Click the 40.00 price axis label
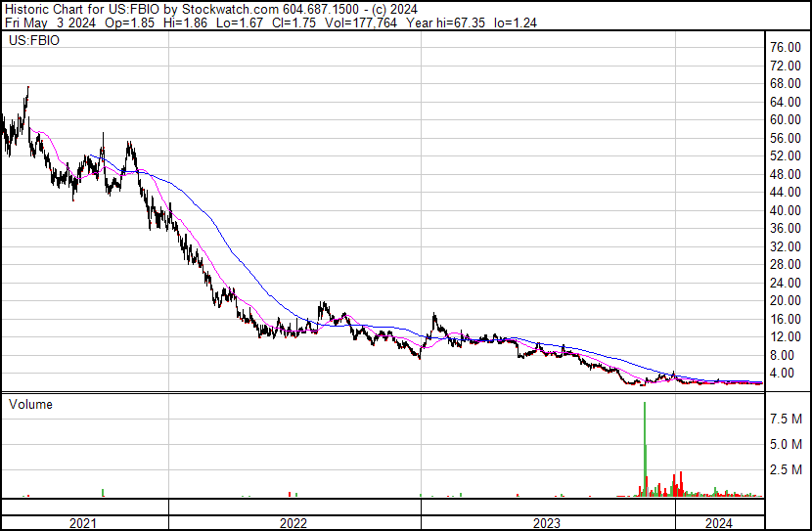Viewport: 812px width, 531px height. [x=786, y=210]
